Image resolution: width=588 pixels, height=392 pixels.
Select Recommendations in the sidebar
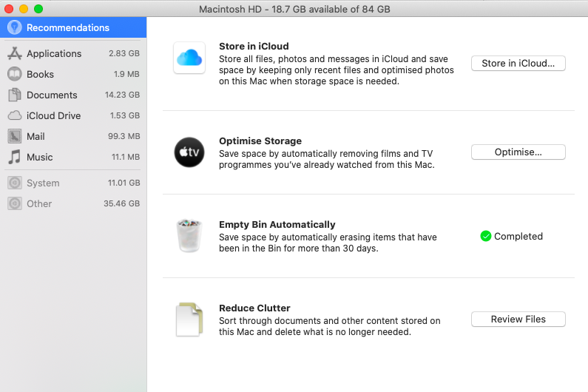click(67, 27)
